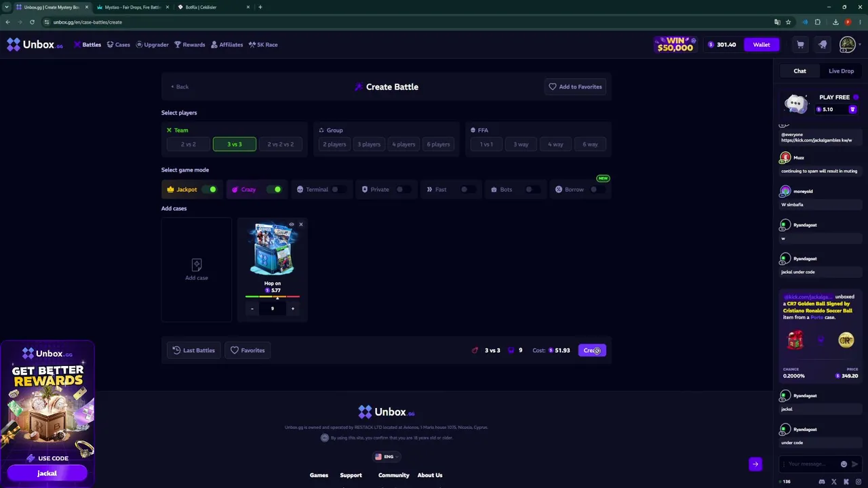Click the Play Free delete icon

852,110
